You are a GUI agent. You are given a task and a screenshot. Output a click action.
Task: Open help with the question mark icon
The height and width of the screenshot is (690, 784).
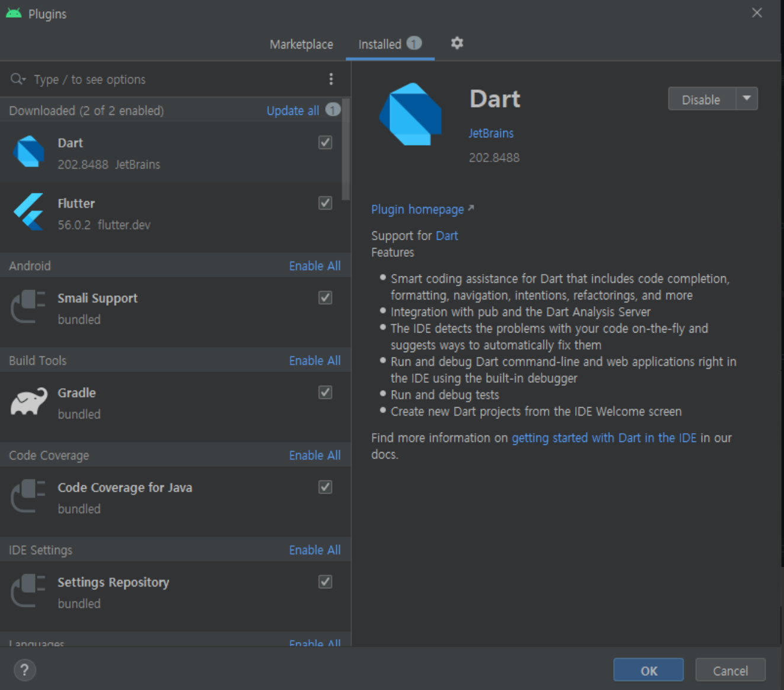[24, 670]
